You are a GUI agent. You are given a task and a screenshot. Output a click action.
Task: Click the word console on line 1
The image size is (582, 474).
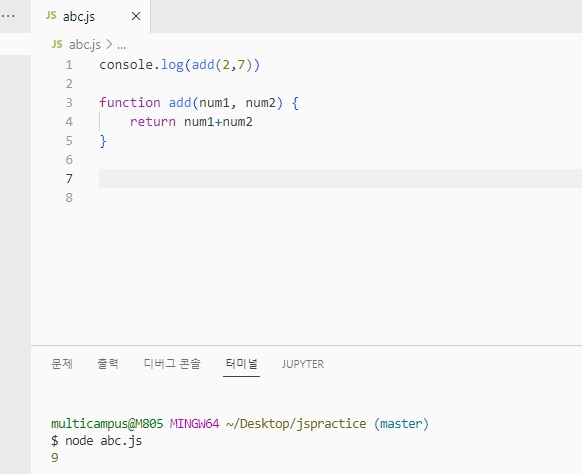coord(126,65)
